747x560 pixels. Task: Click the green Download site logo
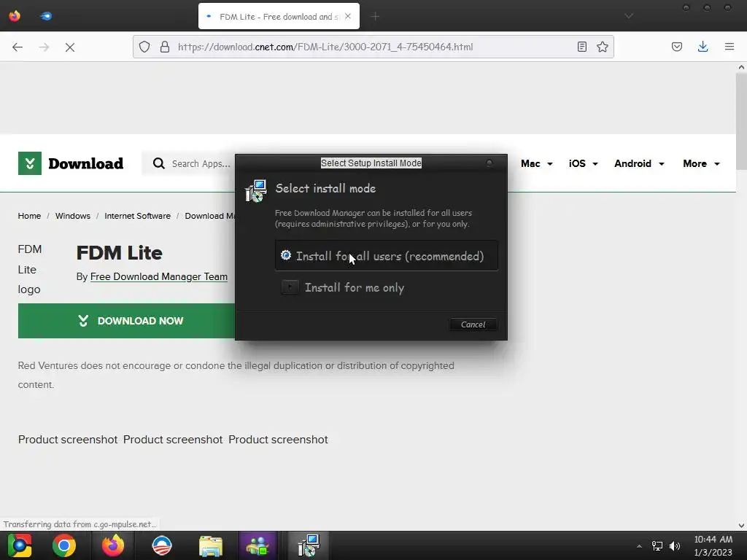click(x=71, y=163)
